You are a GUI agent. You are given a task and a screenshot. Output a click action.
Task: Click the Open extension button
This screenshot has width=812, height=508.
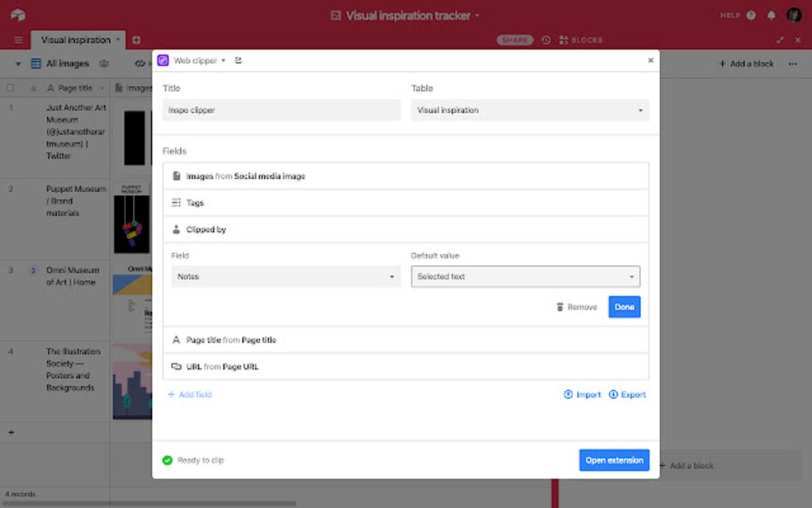614,459
